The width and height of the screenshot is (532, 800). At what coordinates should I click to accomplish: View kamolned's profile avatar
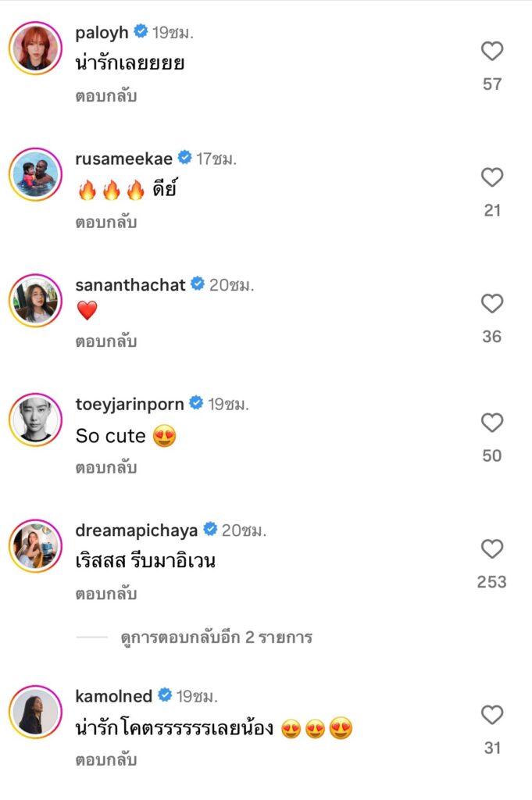point(35,712)
